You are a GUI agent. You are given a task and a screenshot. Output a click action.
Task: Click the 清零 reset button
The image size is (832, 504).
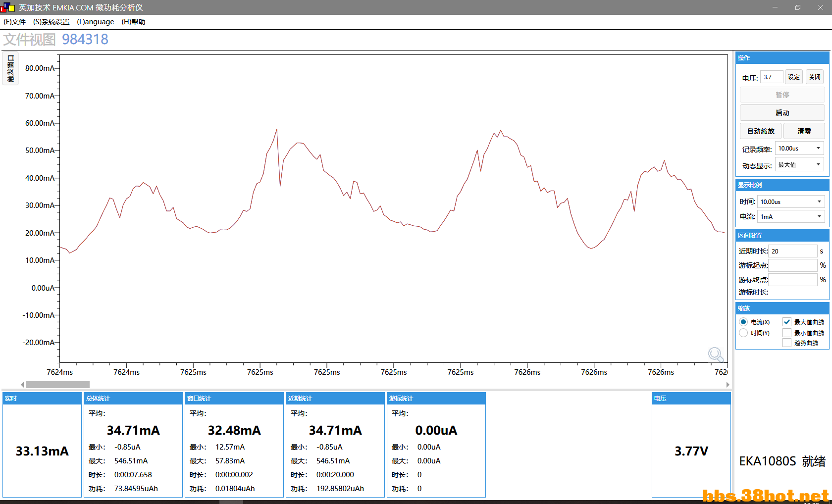[804, 131]
